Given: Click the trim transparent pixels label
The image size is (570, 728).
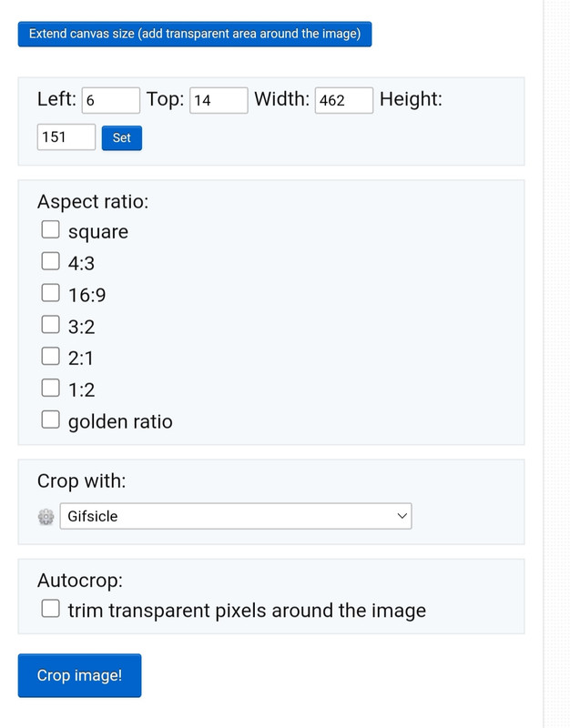Looking at the screenshot, I should [x=247, y=610].
